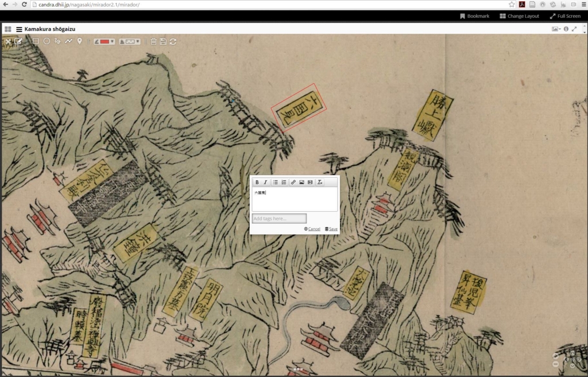Insert a numbered list in the editor
This screenshot has height=377, width=588.
284,182
